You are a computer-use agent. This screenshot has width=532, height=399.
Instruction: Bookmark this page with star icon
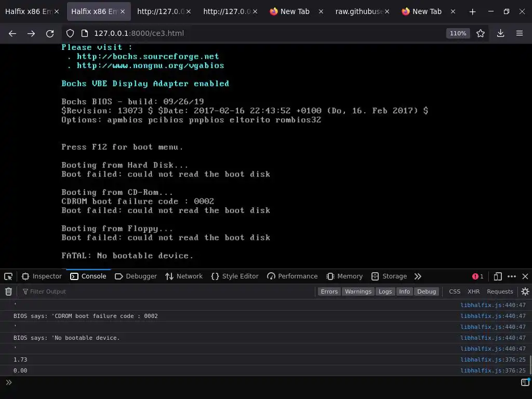click(x=480, y=33)
